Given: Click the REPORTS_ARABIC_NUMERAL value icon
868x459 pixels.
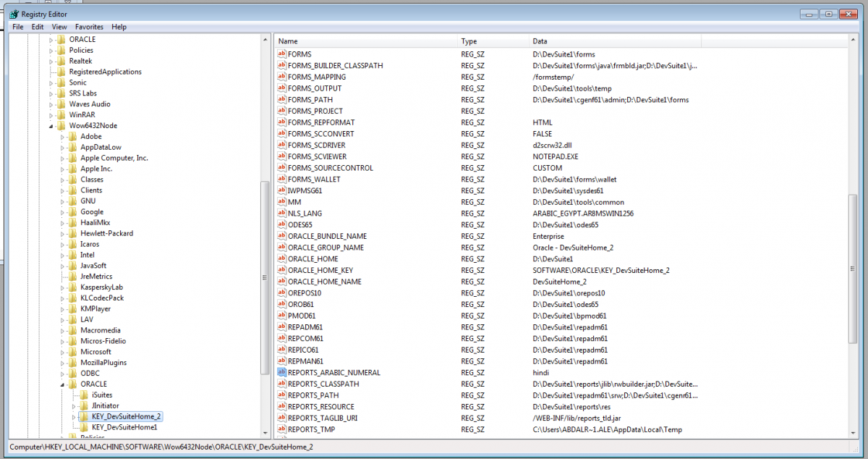Looking at the screenshot, I should pyautogui.click(x=282, y=373).
